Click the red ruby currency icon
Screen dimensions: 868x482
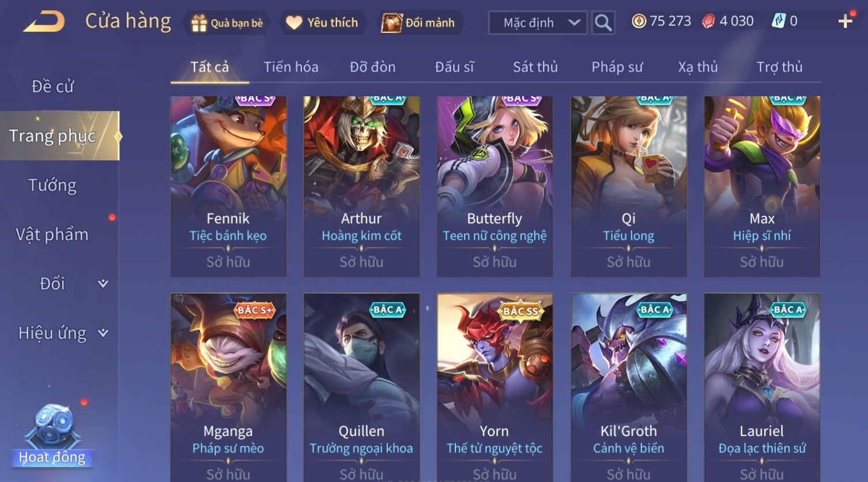(708, 21)
